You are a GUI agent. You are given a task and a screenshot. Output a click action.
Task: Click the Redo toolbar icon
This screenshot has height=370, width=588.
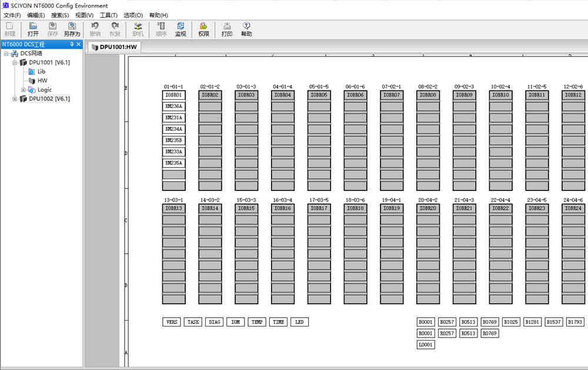pos(115,29)
